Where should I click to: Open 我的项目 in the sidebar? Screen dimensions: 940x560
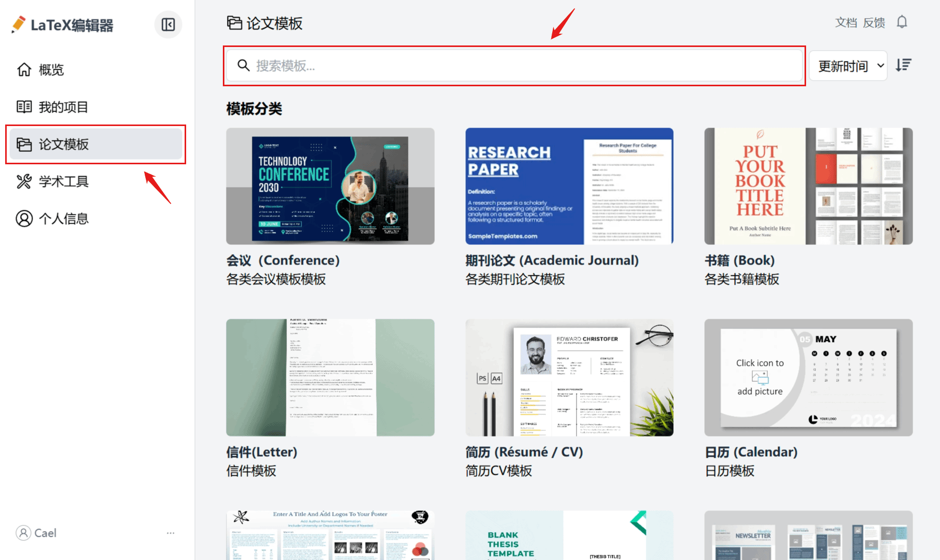pos(63,107)
